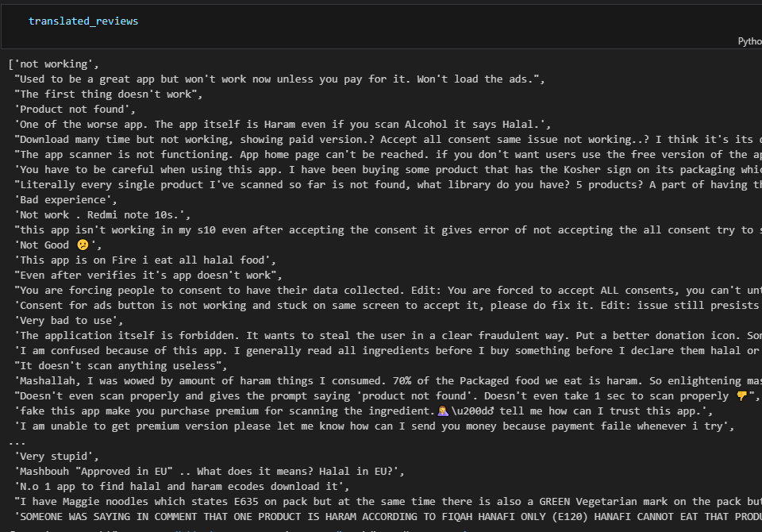Click the 'Mashbouh "Approved in EU"' review line
The width and height of the screenshot is (762, 532).
tap(210, 471)
